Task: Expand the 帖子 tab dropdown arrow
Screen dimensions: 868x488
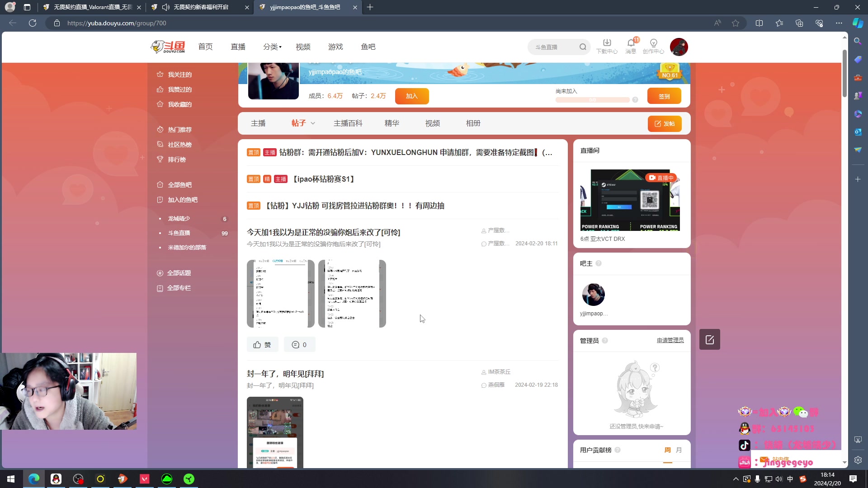Action: pyautogui.click(x=313, y=123)
